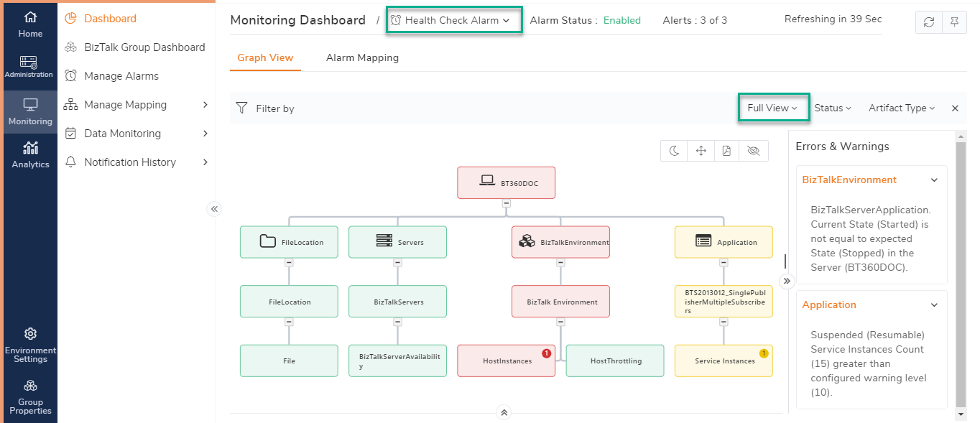Select the Monitoring navigation icon
980x423 pixels.
(30, 111)
